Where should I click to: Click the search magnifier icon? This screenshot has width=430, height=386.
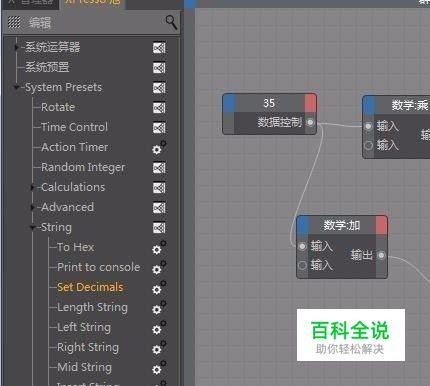pyautogui.click(x=171, y=22)
